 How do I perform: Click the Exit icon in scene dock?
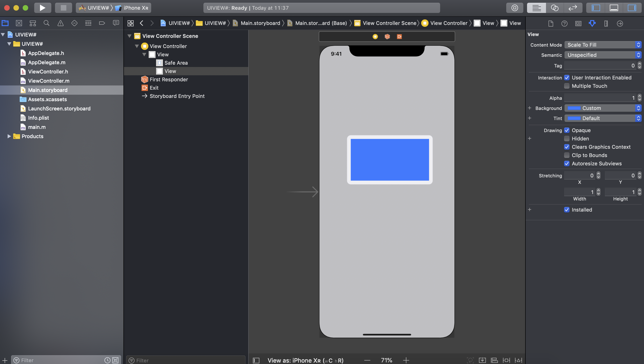tap(399, 37)
